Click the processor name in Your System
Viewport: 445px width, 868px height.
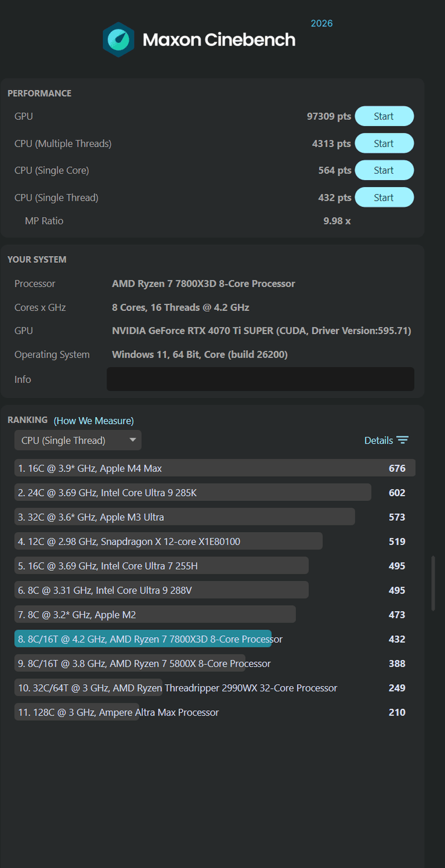point(204,283)
